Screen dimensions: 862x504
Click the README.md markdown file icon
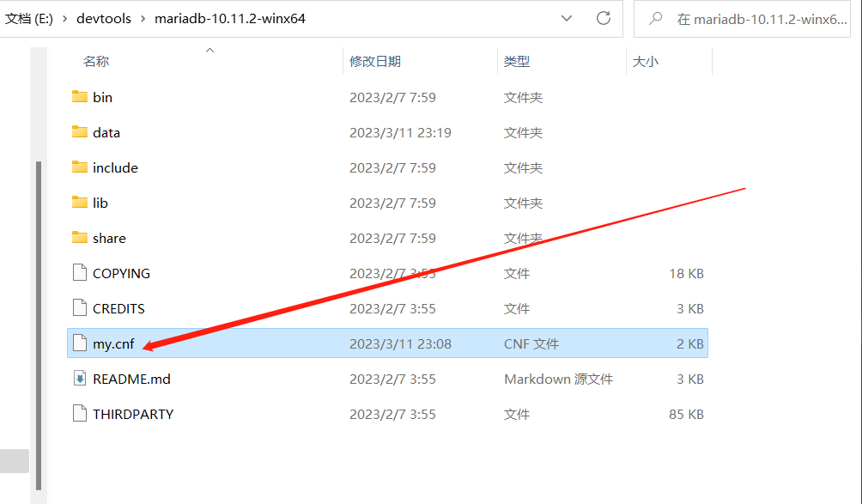coord(80,378)
